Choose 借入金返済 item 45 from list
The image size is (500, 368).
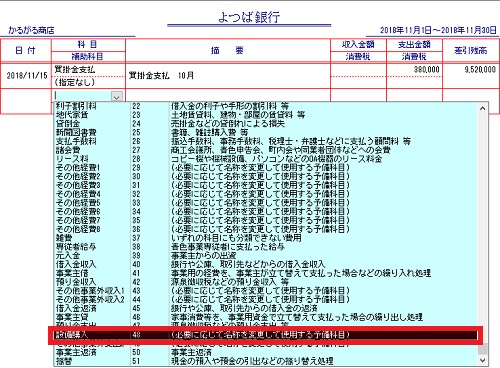click(266, 308)
